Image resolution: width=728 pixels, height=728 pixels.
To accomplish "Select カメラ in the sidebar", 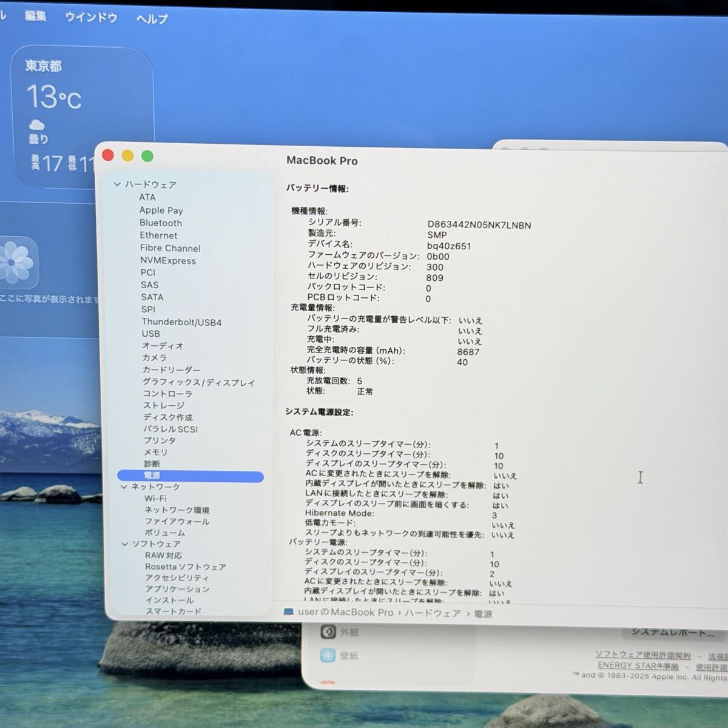I will (155, 358).
